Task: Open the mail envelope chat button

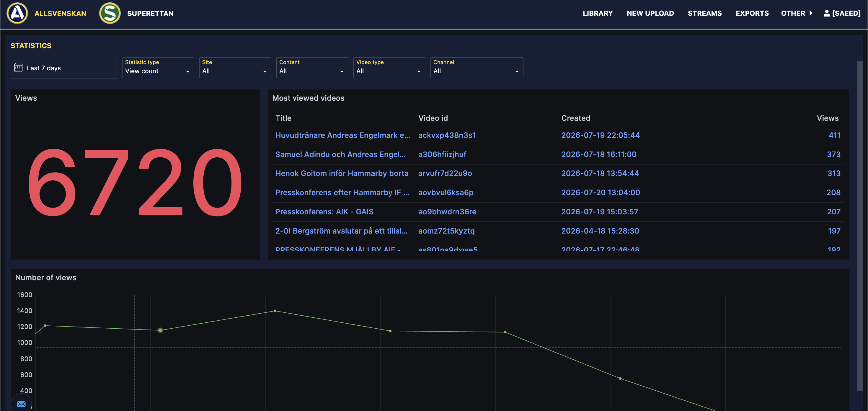Action: pos(21,404)
